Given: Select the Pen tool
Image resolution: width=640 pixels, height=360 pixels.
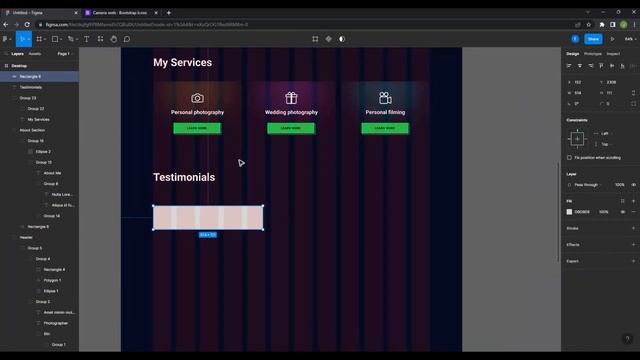Looking at the screenshot, I should 71,39.
